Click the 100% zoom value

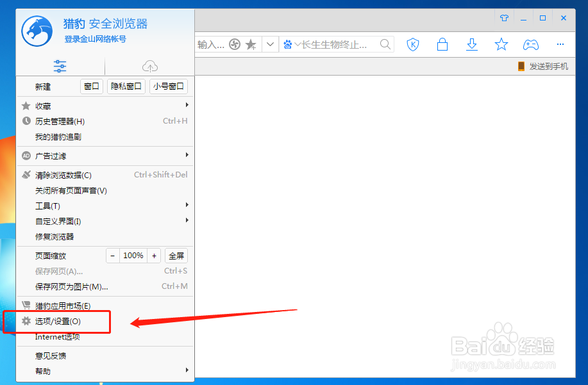pyautogui.click(x=133, y=256)
